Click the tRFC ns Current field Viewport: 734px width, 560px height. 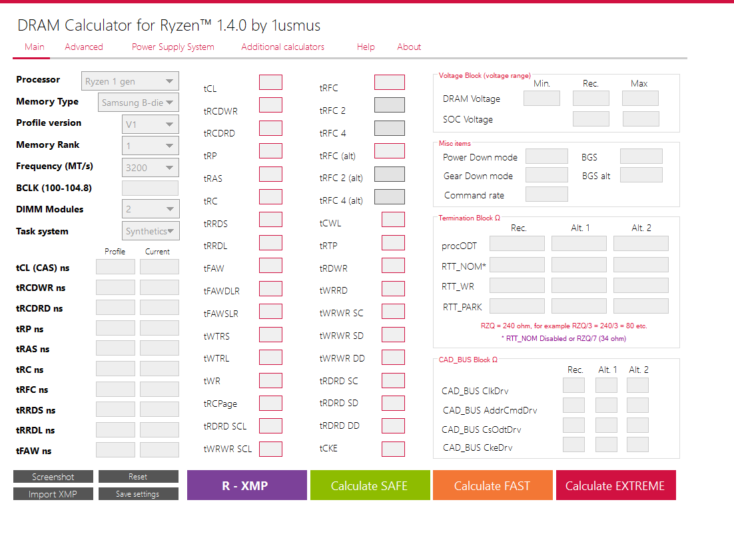click(159, 389)
